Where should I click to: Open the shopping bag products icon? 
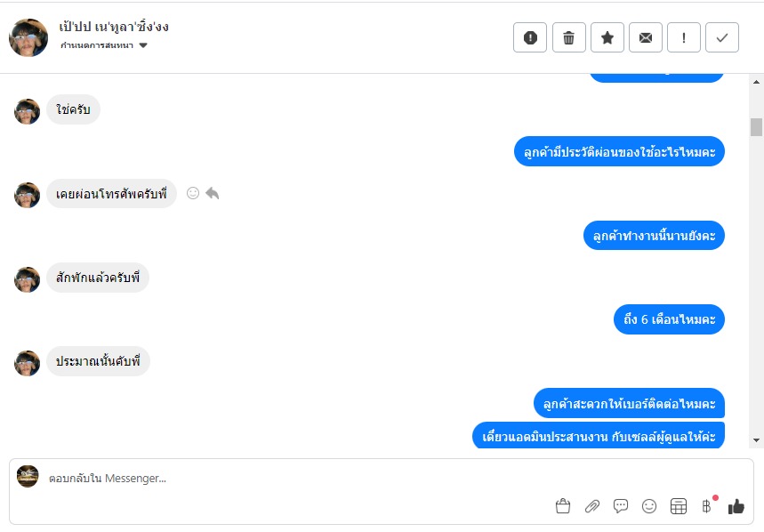coord(563,506)
